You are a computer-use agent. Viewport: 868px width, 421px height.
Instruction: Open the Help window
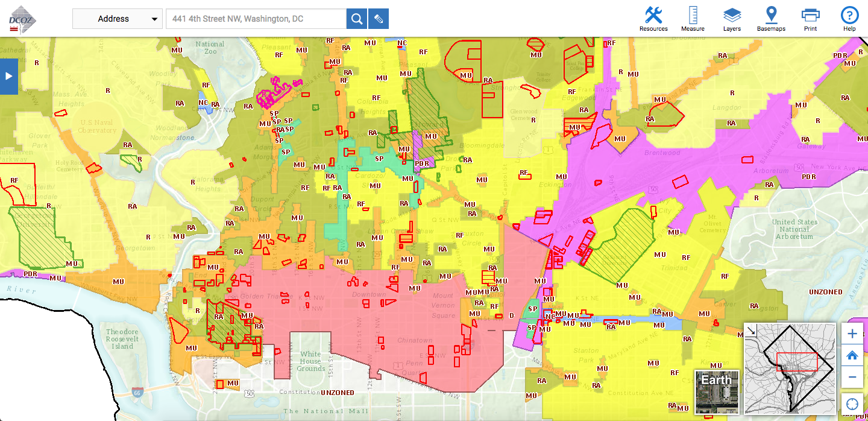(x=849, y=18)
